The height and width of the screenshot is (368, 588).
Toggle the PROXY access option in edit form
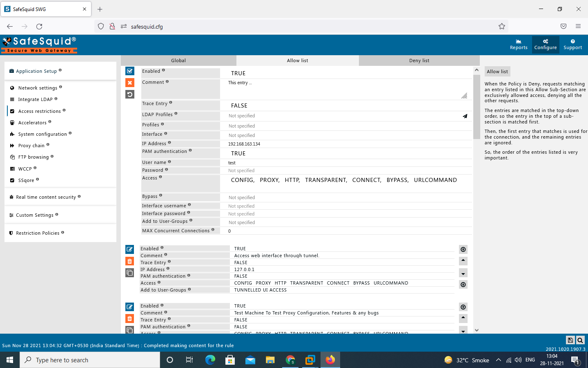[269, 180]
